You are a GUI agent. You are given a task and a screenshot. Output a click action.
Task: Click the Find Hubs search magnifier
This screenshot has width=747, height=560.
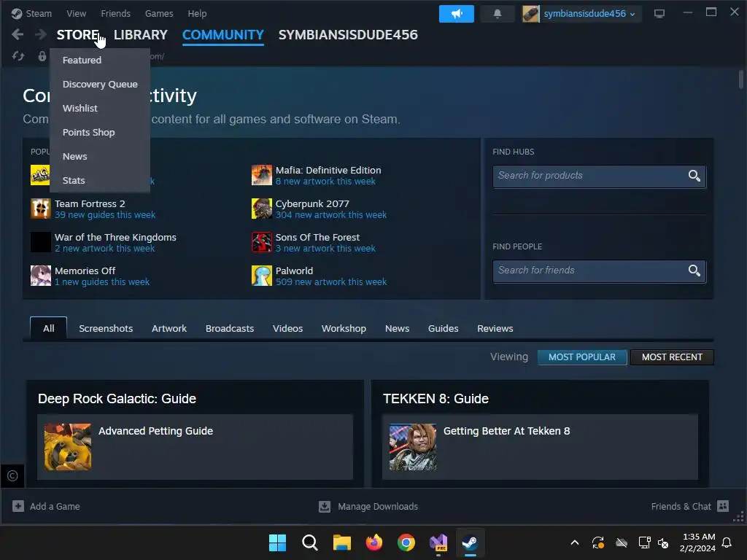(694, 176)
